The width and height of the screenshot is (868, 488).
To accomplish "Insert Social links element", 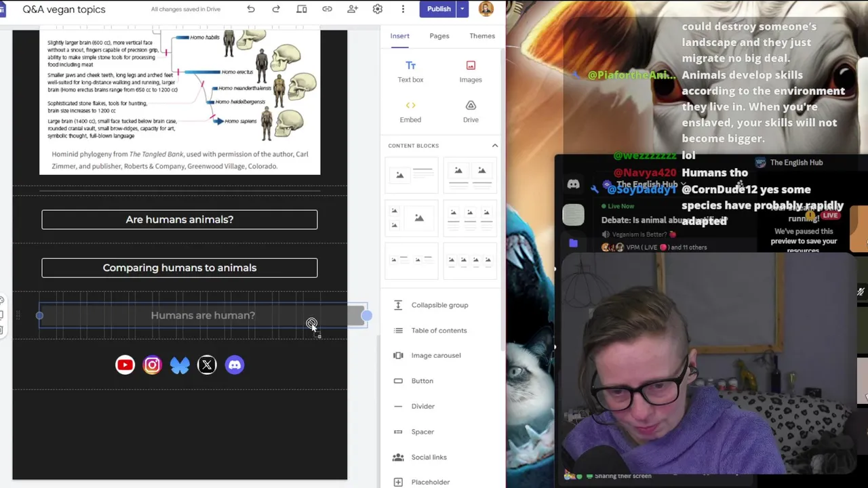I will (x=429, y=457).
